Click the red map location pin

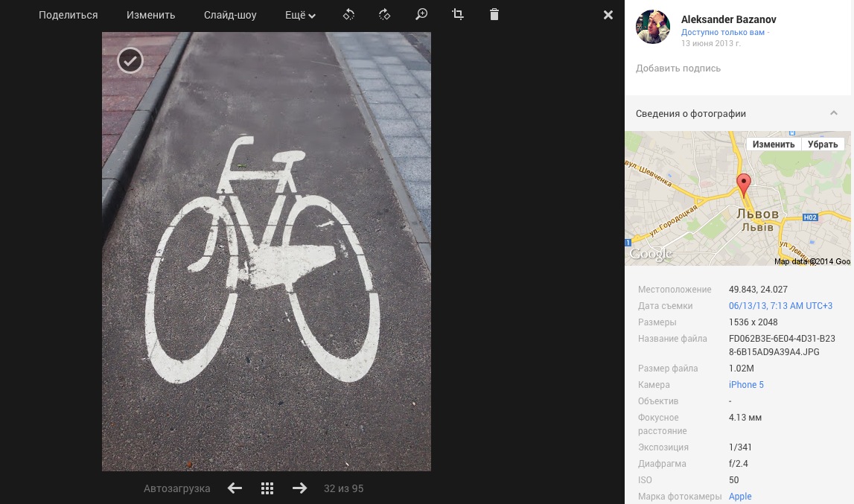743,184
